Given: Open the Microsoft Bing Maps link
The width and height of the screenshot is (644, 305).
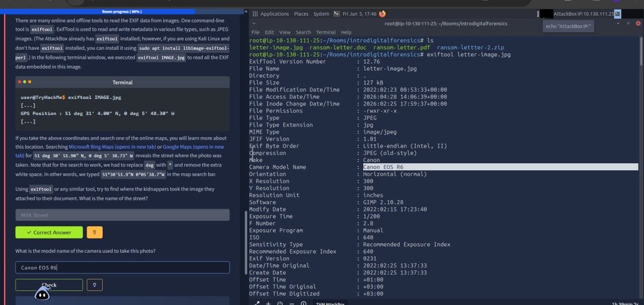Looking at the screenshot, I should point(112,147).
